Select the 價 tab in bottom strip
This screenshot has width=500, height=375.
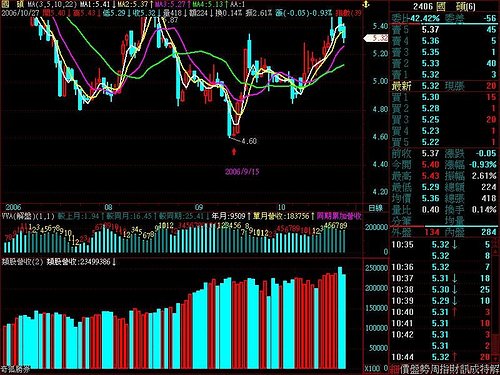coord(405,369)
